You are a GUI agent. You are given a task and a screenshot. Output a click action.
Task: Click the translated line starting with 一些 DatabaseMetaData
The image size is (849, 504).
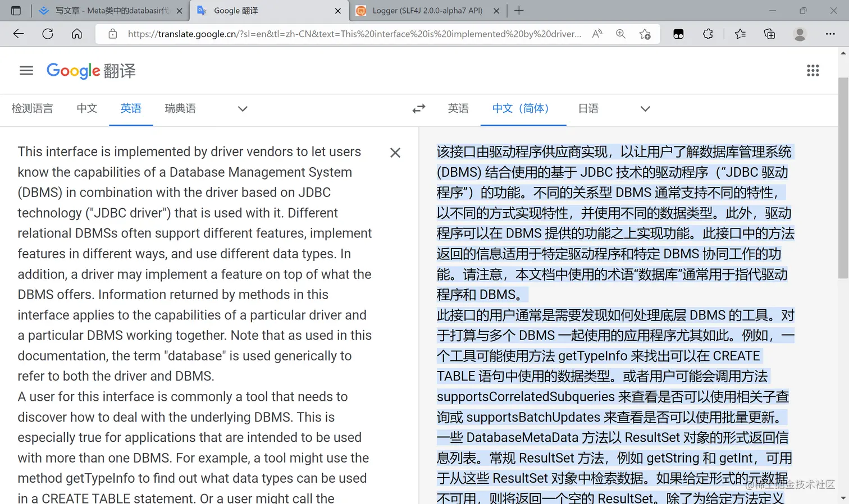click(613, 438)
